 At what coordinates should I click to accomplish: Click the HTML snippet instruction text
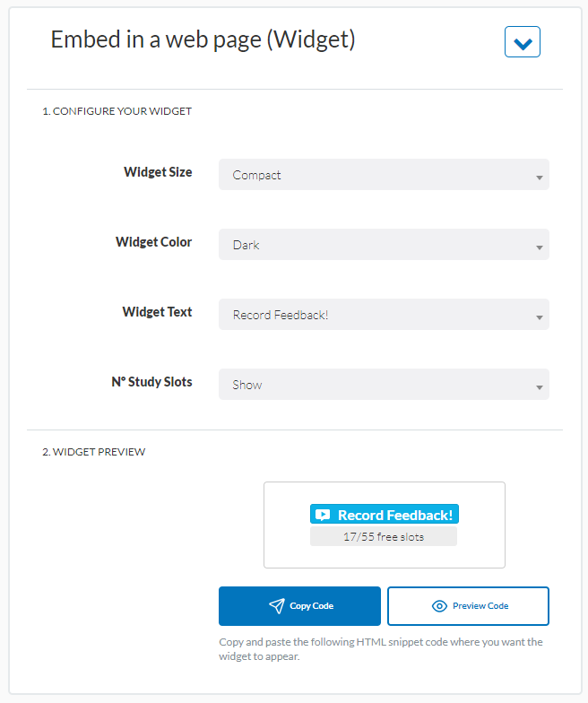coord(380,649)
